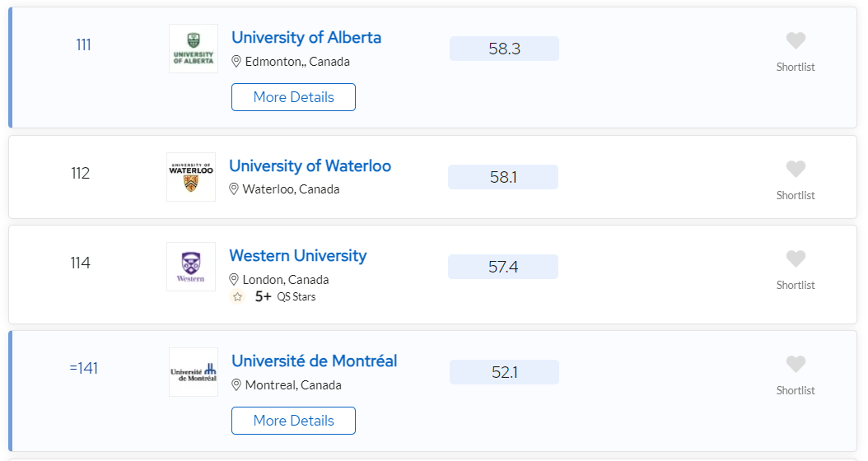
Task: Shortlist University of Waterloo with heart icon
Action: tap(796, 169)
